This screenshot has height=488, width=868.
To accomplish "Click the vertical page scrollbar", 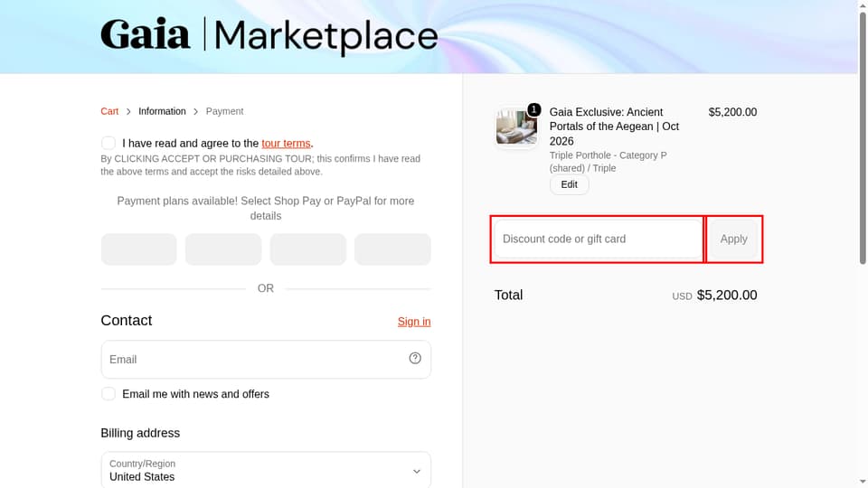I will 863,138.
